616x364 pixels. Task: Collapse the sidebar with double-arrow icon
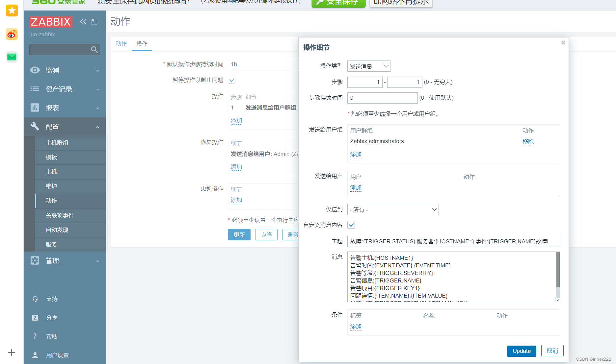(83, 22)
